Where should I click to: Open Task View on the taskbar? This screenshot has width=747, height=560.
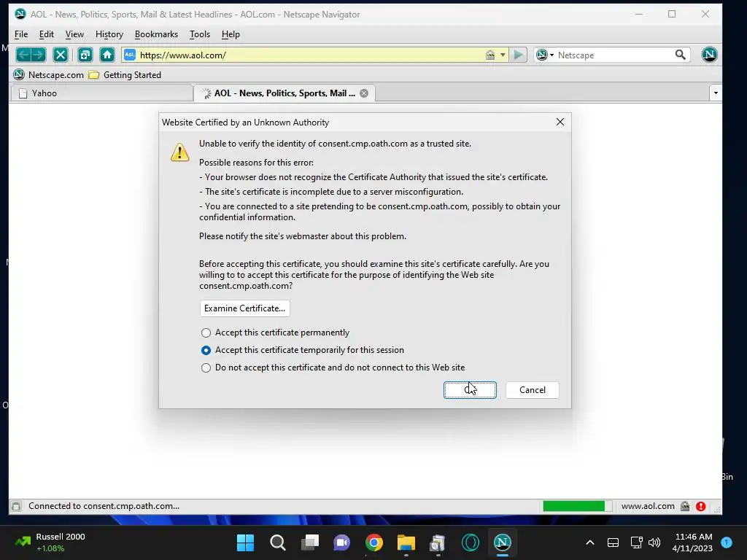[x=310, y=542]
